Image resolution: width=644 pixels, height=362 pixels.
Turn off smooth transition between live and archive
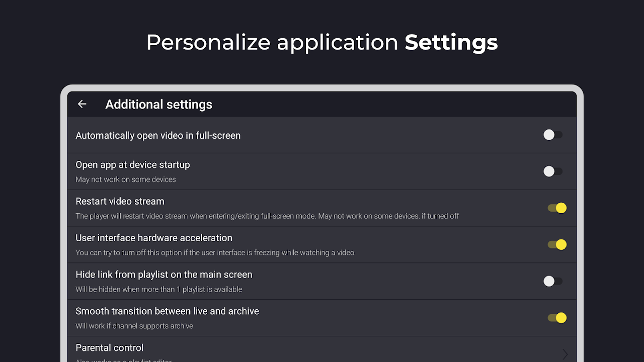coord(557,318)
